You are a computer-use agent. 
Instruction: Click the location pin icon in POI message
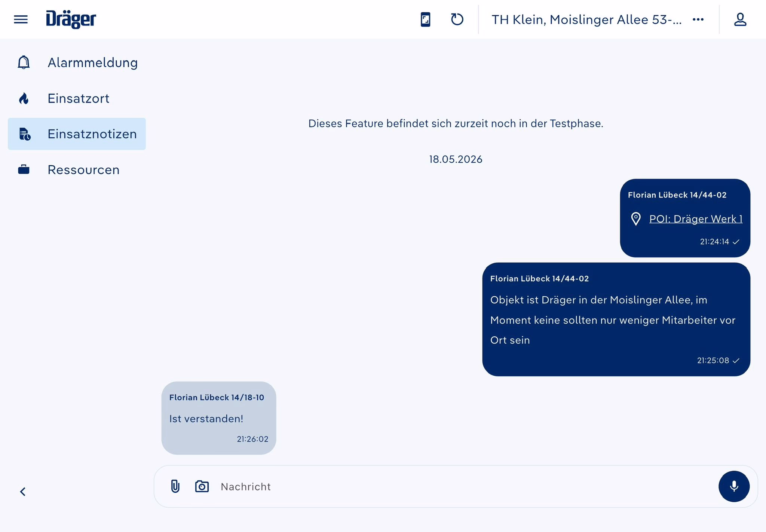coord(636,219)
